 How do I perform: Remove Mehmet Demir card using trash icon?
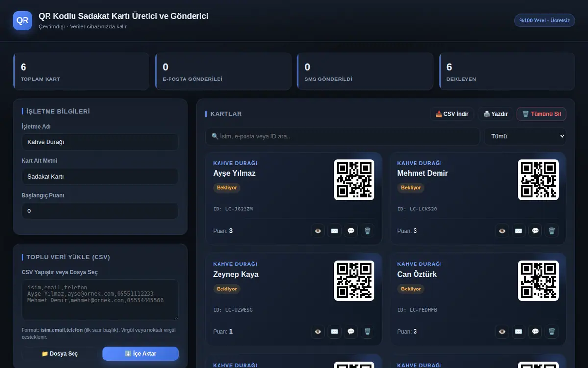(x=552, y=231)
